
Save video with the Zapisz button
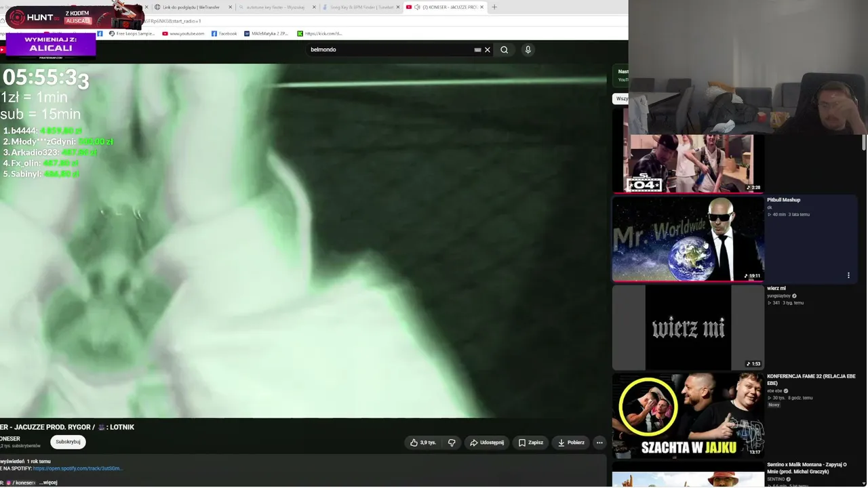click(x=530, y=443)
